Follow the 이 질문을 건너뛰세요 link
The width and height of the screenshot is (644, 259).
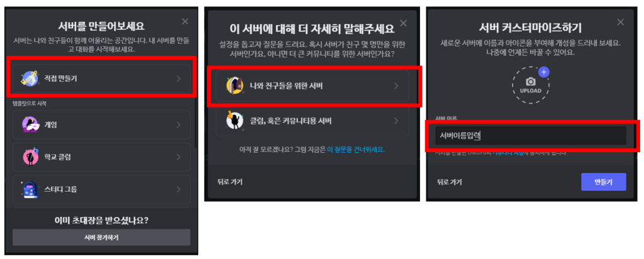pyautogui.click(x=356, y=149)
